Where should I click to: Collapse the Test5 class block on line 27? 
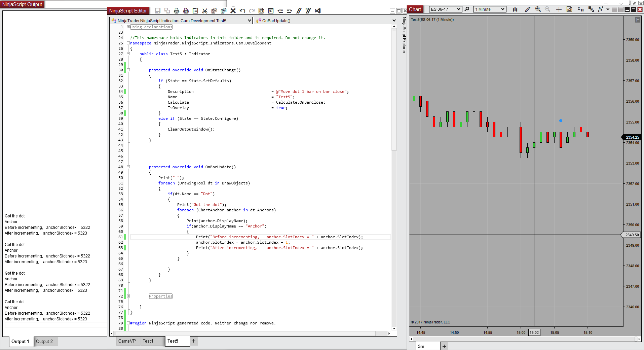pos(128,54)
